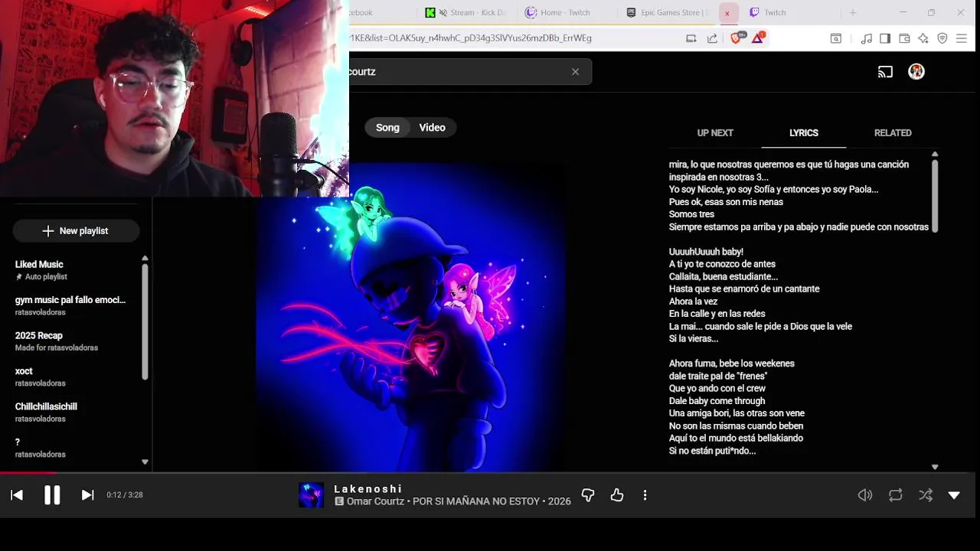The height and width of the screenshot is (551, 980).
Task: Open the Brave Shields lion icon
Action: tap(737, 37)
